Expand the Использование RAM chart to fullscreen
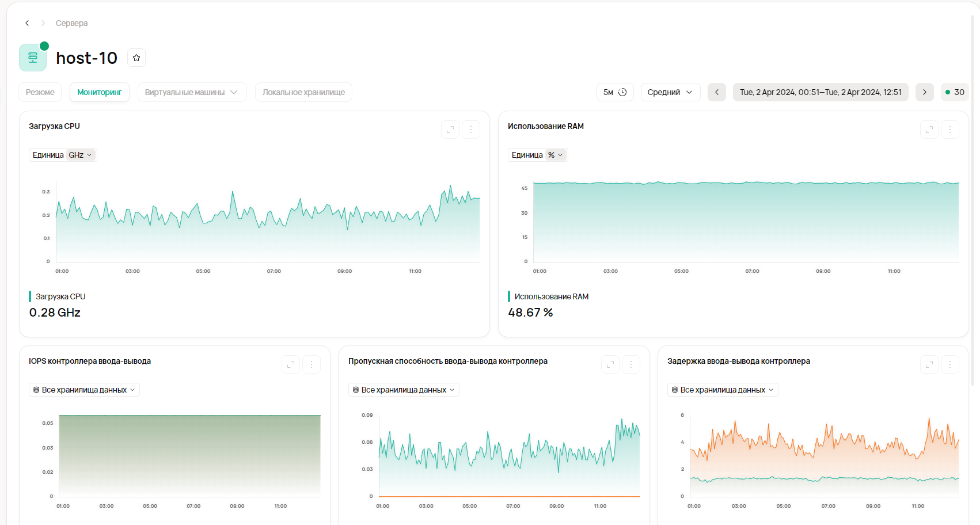The image size is (980, 525). click(x=929, y=130)
